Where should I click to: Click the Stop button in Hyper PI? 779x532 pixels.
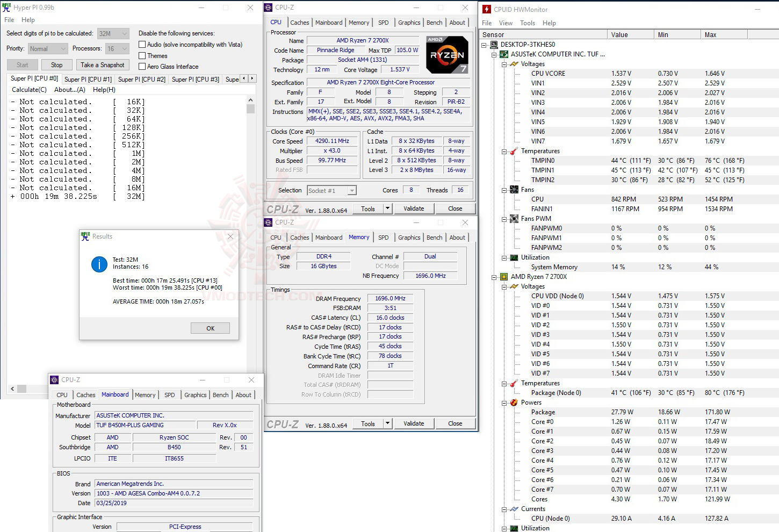pyautogui.click(x=57, y=65)
